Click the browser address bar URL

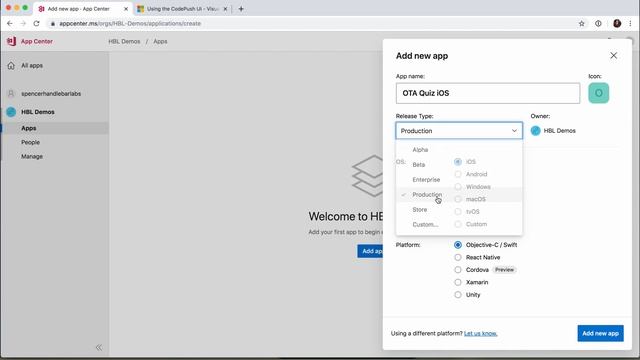(x=130, y=24)
